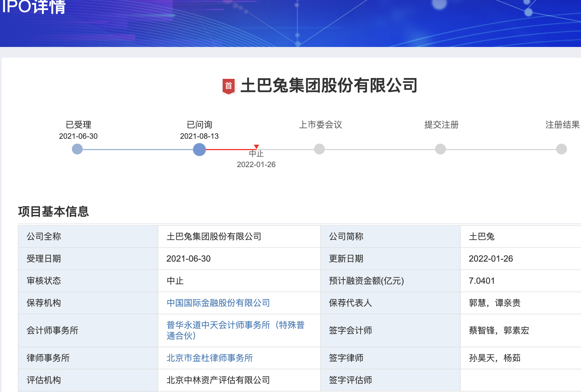Click the 预计融资金额(亿元) label cell
The height and width of the screenshot is (392, 581).
click(x=390, y=281)
